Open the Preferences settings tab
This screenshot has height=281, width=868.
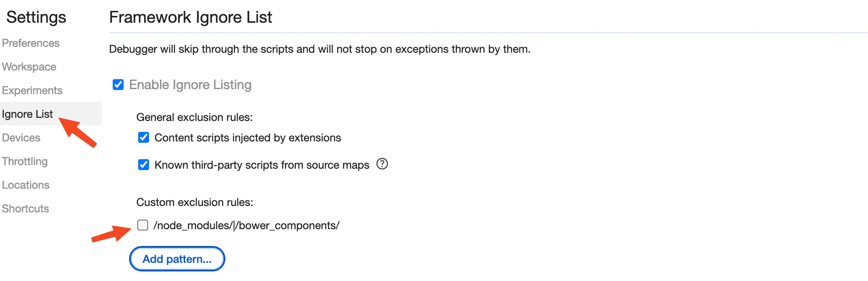(x=31, y=43)
